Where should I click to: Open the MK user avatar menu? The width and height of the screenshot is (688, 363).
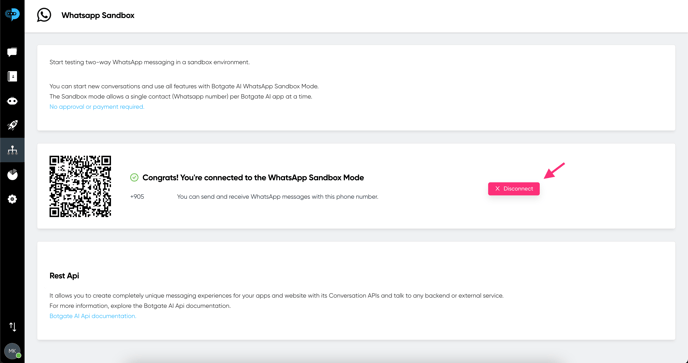click(x=12, y=351)
